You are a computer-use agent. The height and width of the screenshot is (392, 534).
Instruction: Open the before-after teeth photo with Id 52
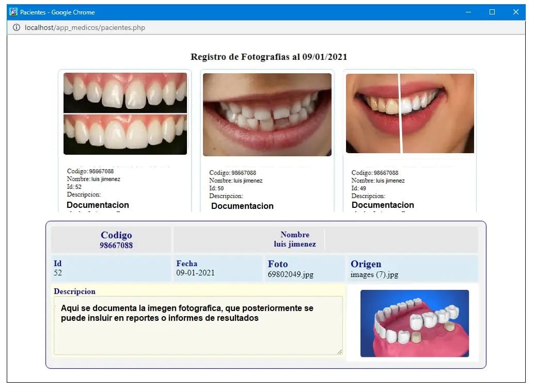pos(125,113)
